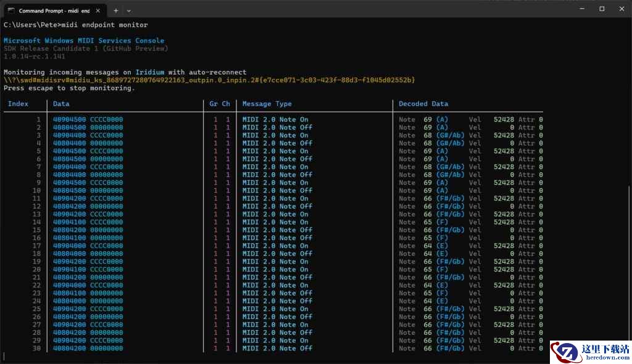632x364 pixels.
Task: Click the Data column header
Action: (x=61, y=104)
